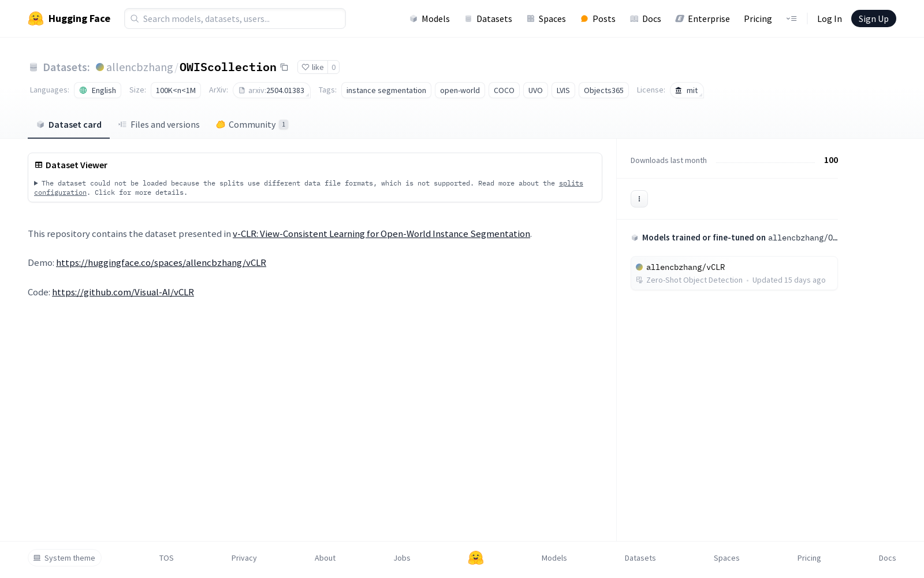
Task: Click the search magnifier icon
Action: 135,18
